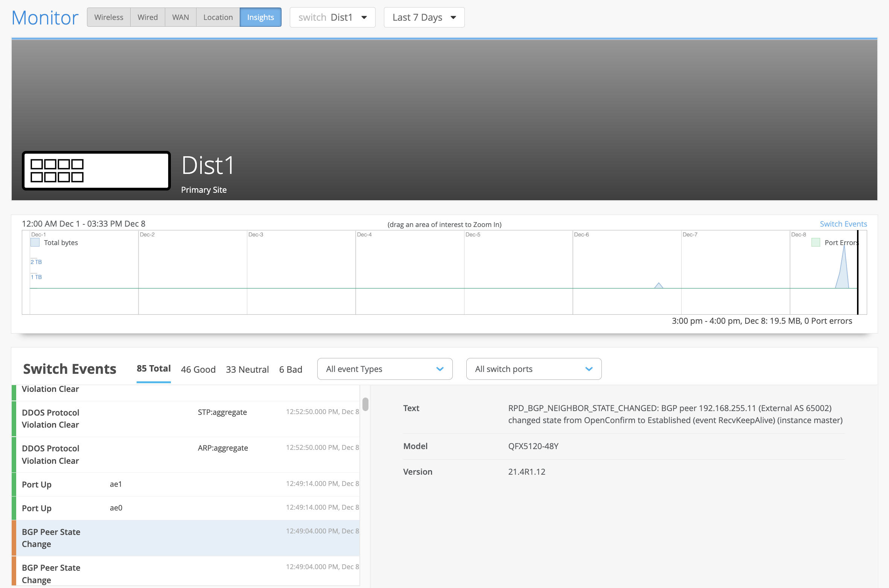
Task: Expand the All switch ports dropdown
Action: pos(533,369)
